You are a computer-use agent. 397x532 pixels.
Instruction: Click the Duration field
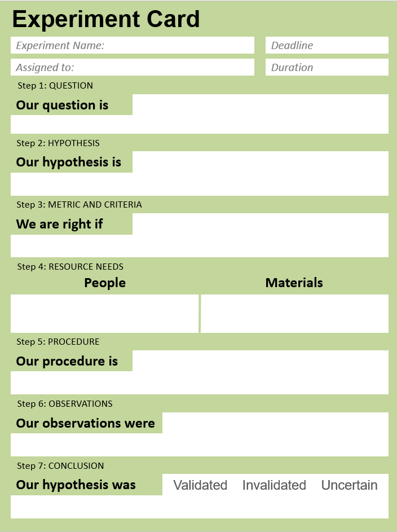click(327, 67)
